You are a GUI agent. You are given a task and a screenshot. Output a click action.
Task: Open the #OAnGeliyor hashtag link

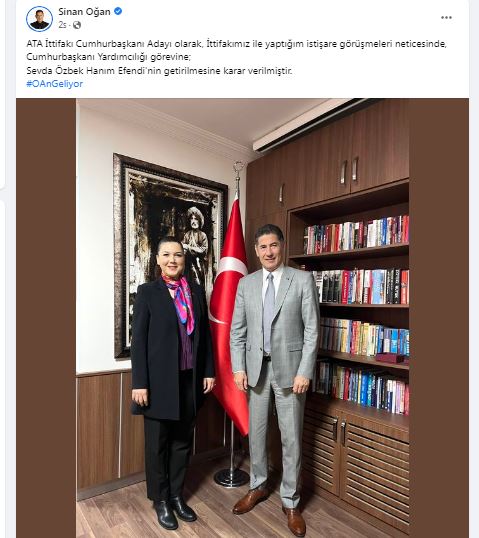55,84
